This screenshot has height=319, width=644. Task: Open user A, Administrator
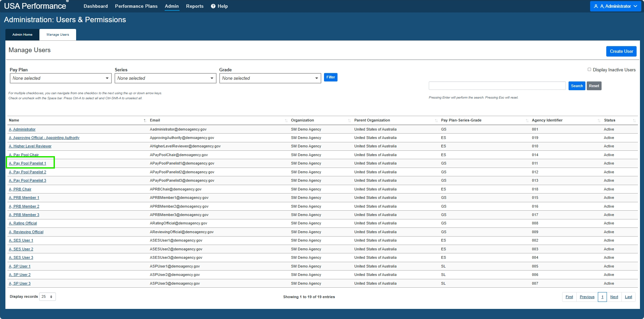(x=22, y=129)
